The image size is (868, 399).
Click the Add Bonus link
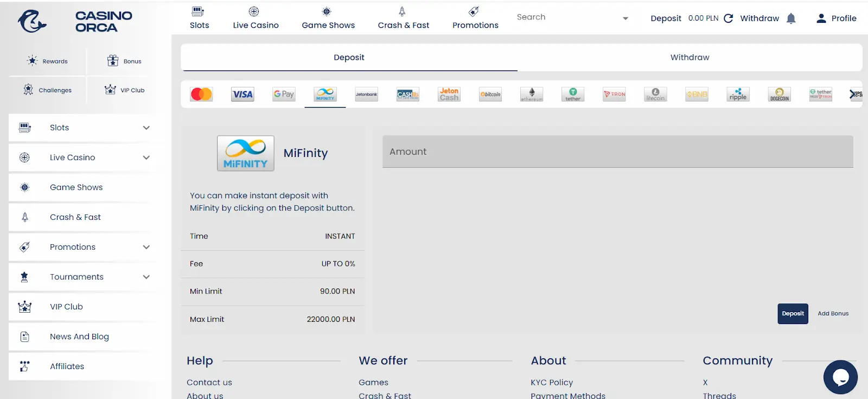point(833,314)
